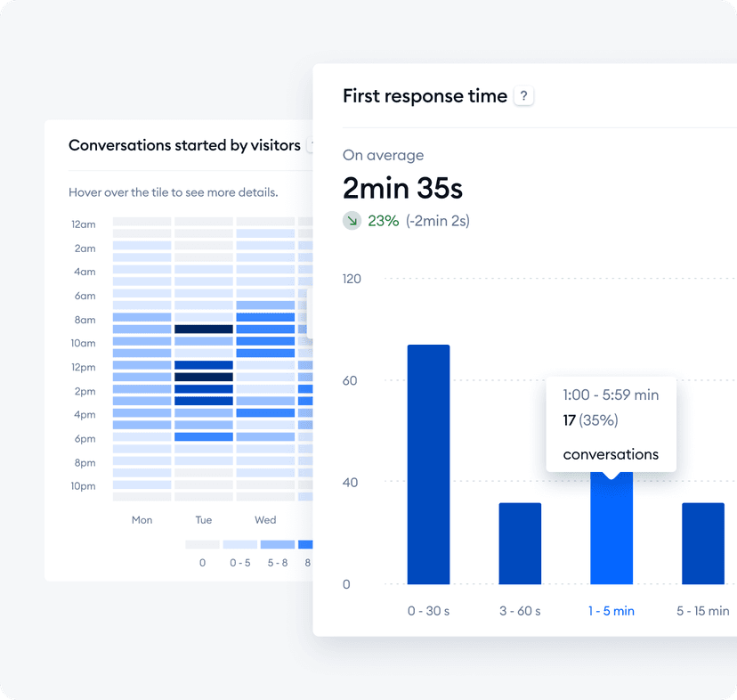
Task: Click the "Mon" column label
Action: (x=142, y=520)
